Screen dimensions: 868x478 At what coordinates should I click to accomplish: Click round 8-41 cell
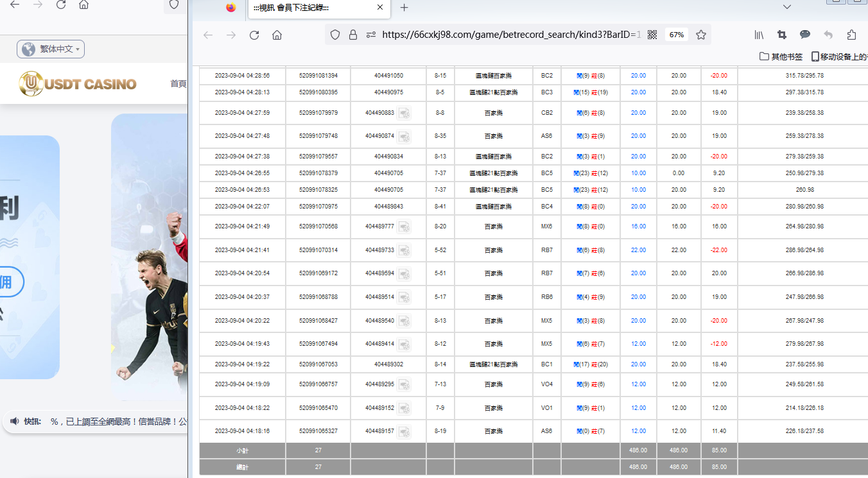click(440, 207)
